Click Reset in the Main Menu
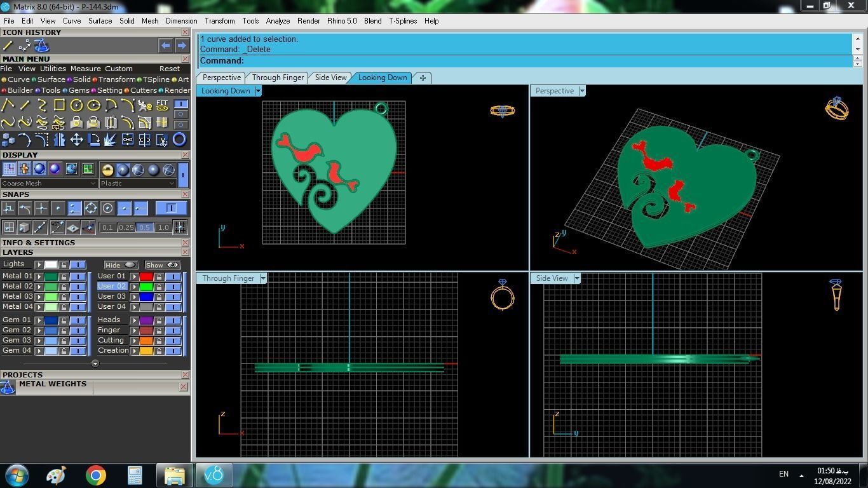The width and height of the screenshot is (868, 488). tap(170, 69)
